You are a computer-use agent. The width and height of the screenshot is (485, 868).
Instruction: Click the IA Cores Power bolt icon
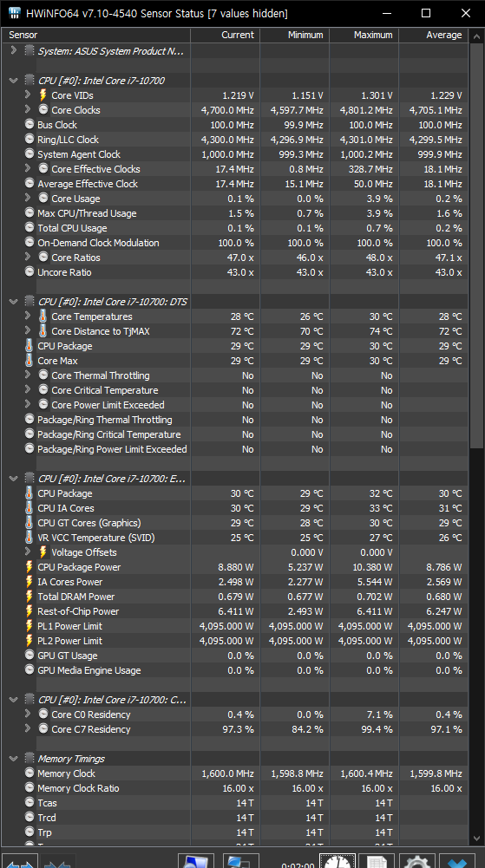click(x=29, y=581)
